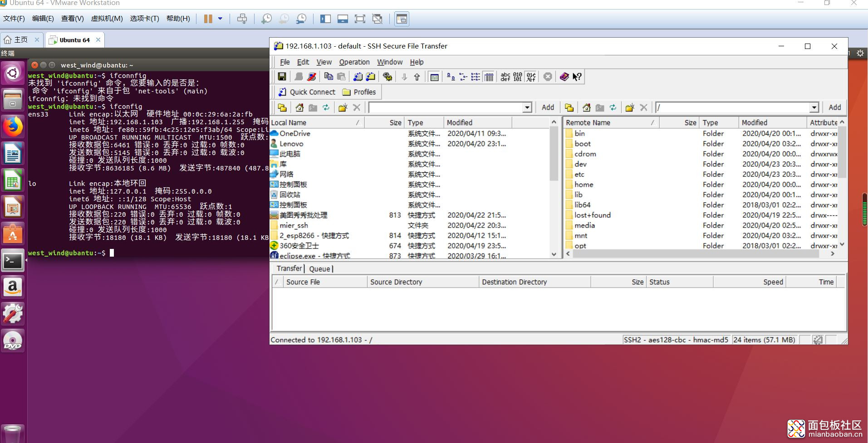This screenshot has width=868, height=443.
Task: Select OneDrive in the local pane
Action: point(295,133)
